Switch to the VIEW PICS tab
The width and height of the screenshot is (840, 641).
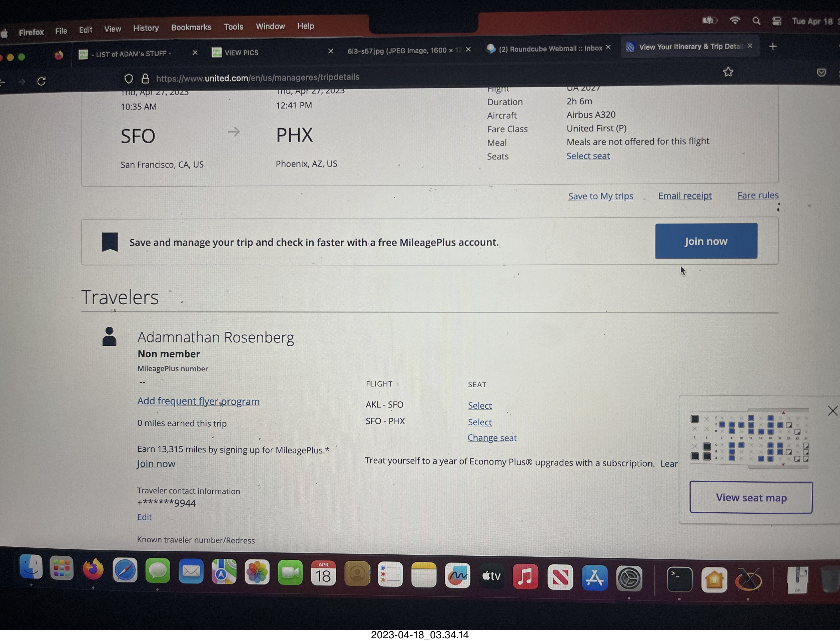(x=241, y=53)
